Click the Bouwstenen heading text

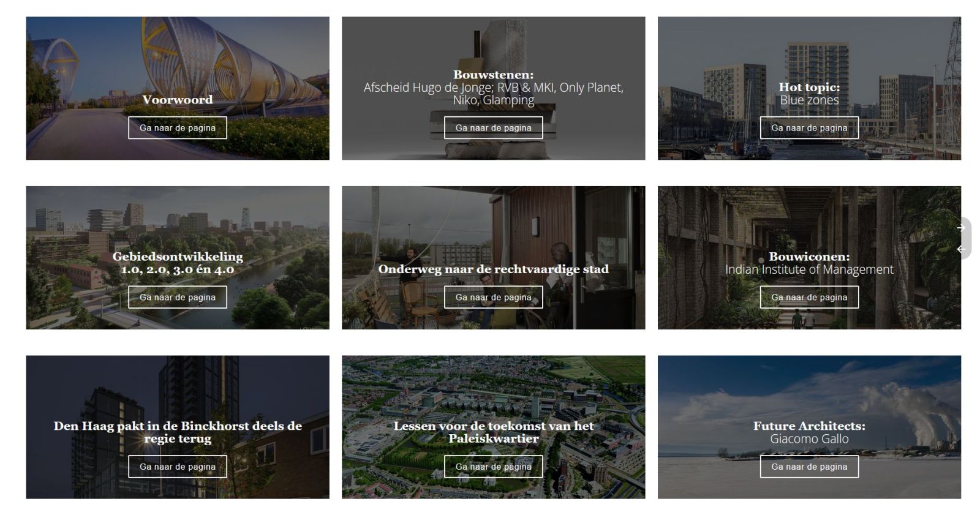pyautogui.click(x=493, y=75)
